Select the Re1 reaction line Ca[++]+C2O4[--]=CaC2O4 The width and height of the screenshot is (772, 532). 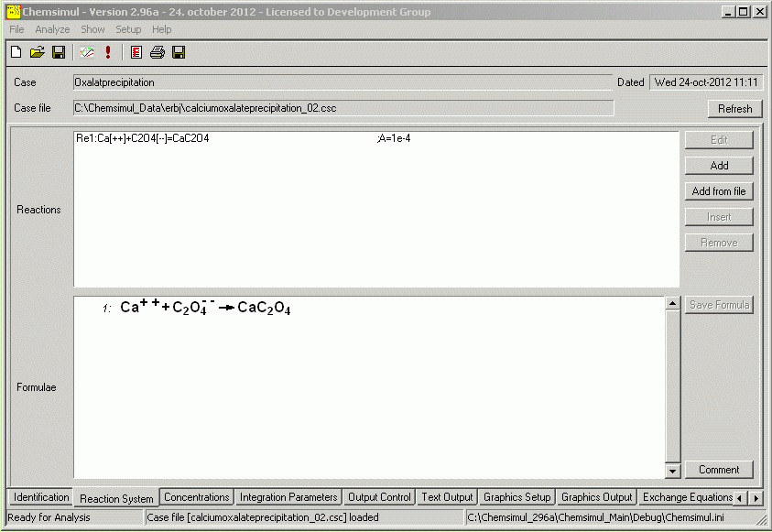point(143,138)
